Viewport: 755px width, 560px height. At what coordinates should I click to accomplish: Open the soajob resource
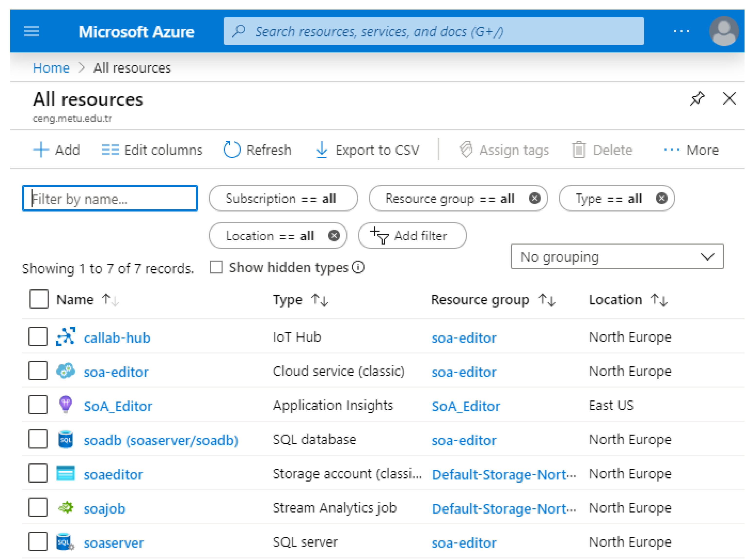point(104,509)
